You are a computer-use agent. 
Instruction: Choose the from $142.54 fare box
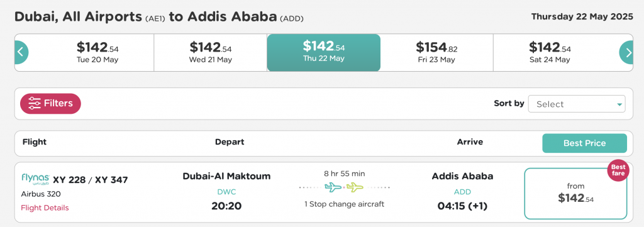(575, 194)
